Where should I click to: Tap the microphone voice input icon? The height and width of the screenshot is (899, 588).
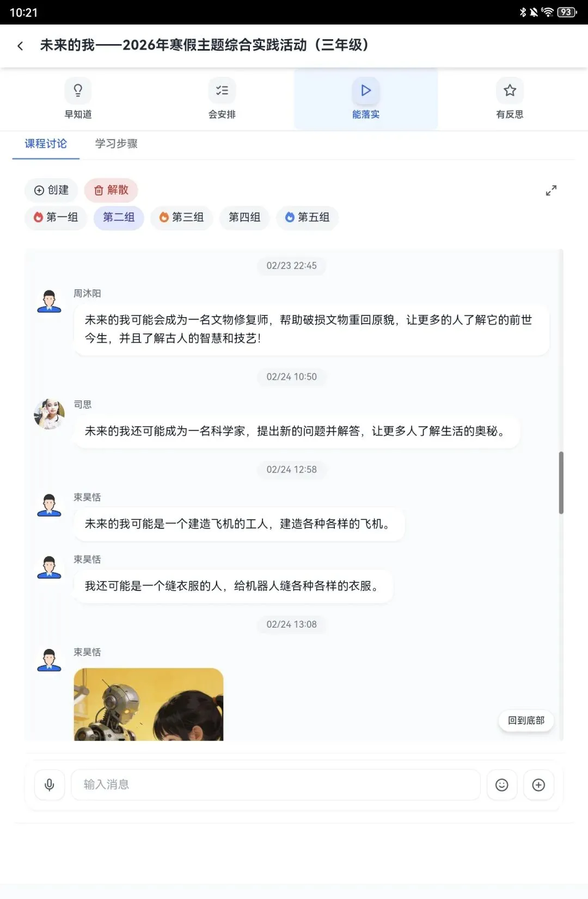click(x=50, y=785)
